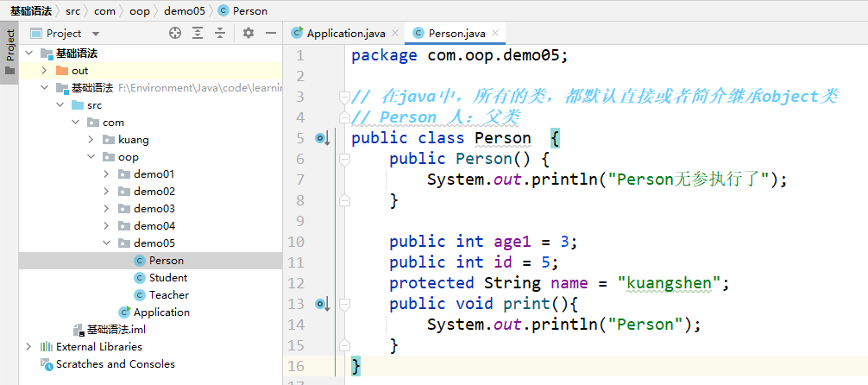This screenshot has height=385, width=868.
Task: Fold the print method at line 13
Action: coord(344,304)
